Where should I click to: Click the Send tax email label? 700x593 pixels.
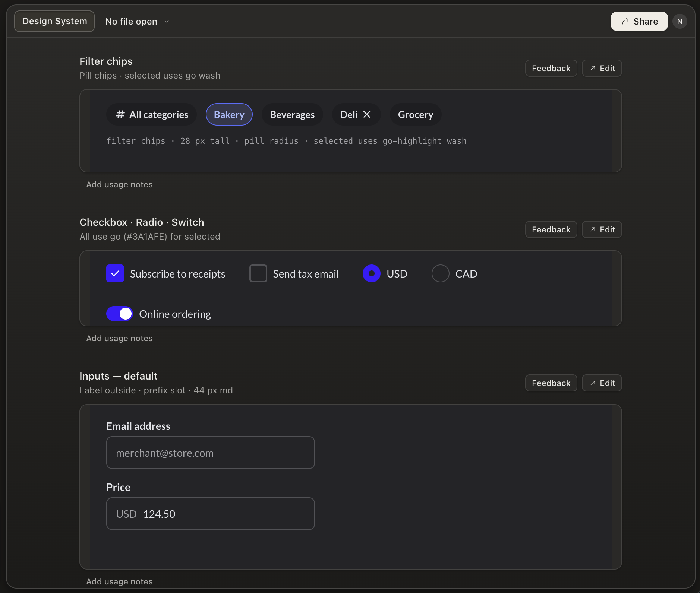click(x=306, y=274)
